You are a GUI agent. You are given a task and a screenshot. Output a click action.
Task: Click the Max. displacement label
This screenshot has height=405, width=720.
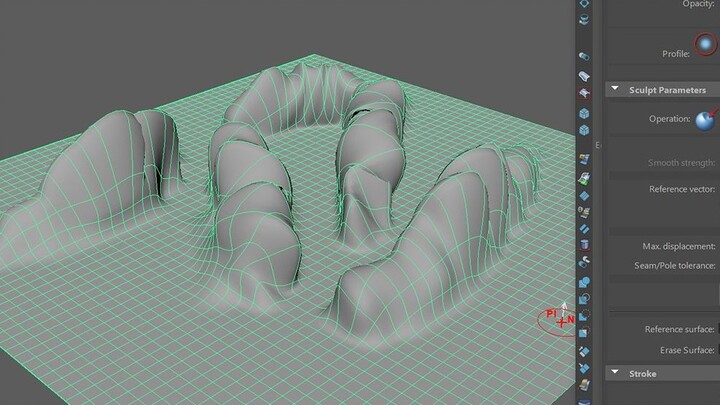click(679, 246)
